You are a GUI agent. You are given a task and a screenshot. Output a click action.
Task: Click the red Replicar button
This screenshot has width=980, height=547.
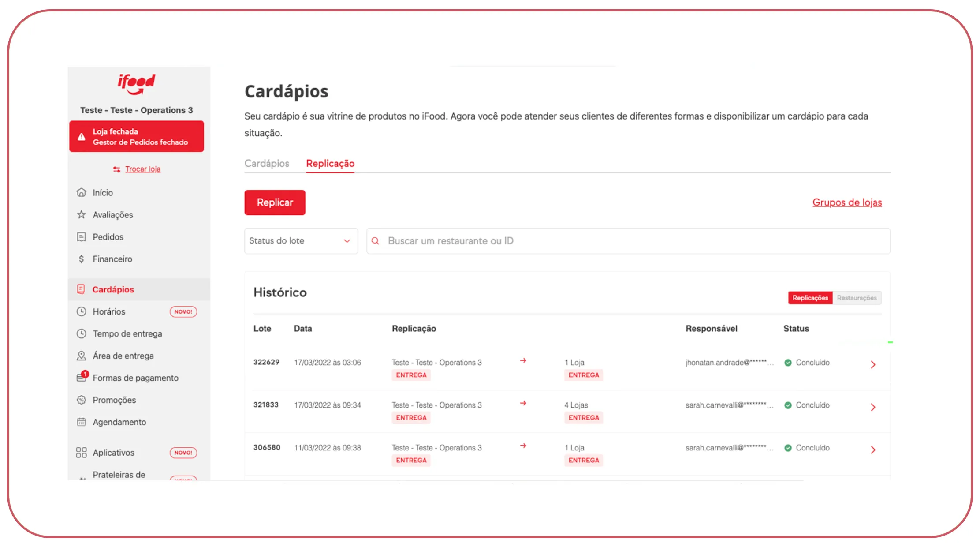tap(275, 202)
